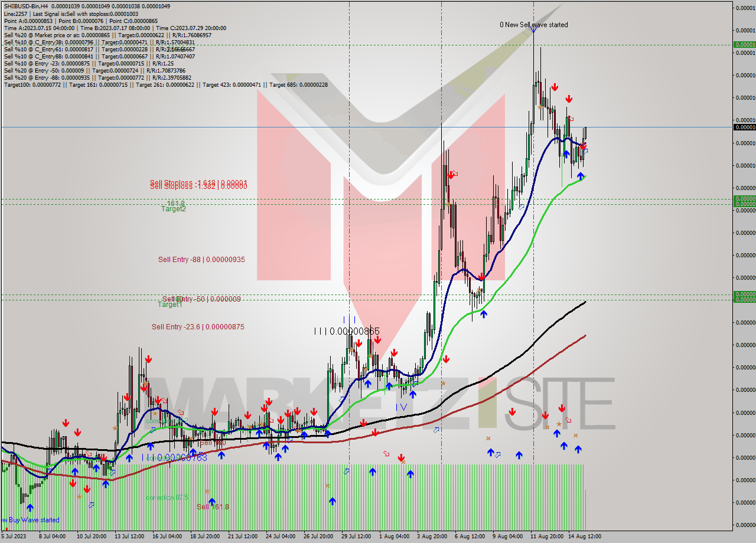
Task: Click the 1 Aug 04:00 time axis label
Action: (394, 537)
